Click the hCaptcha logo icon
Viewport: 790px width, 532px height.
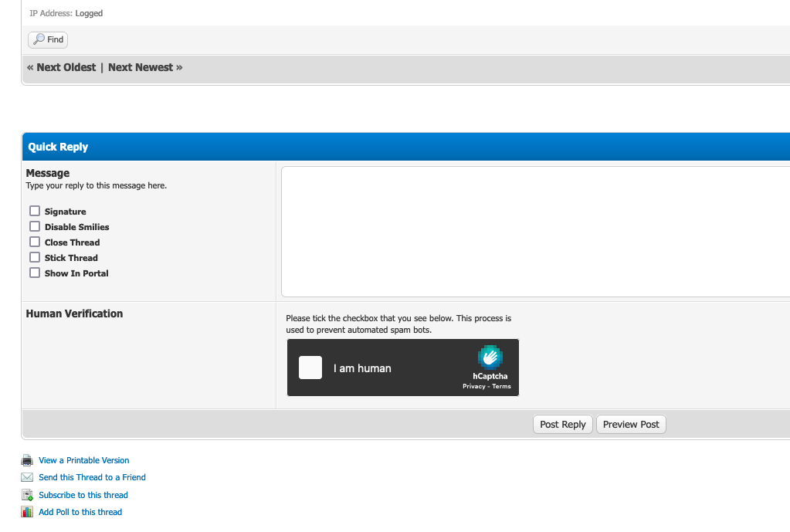490,357
